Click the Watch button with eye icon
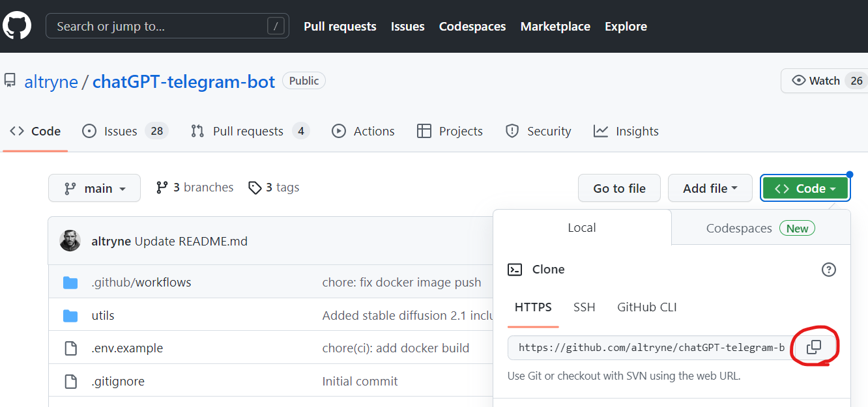The image size is (868, 407). tap(817, 81)
